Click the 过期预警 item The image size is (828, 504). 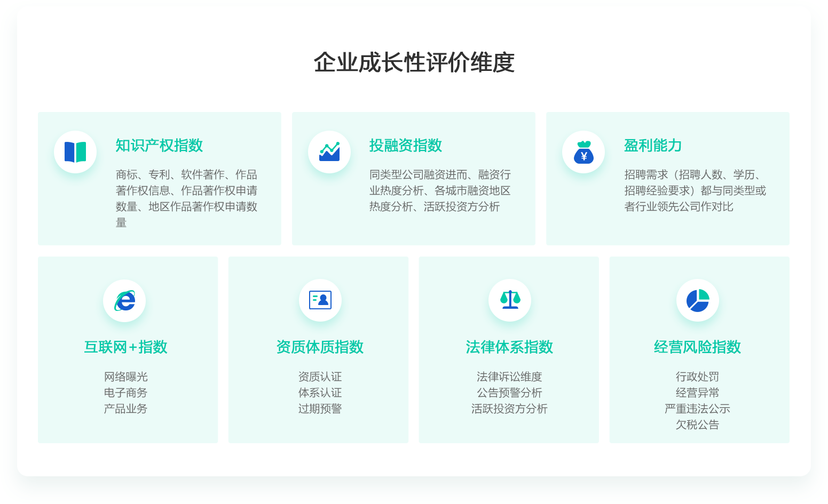click(320, 409)
